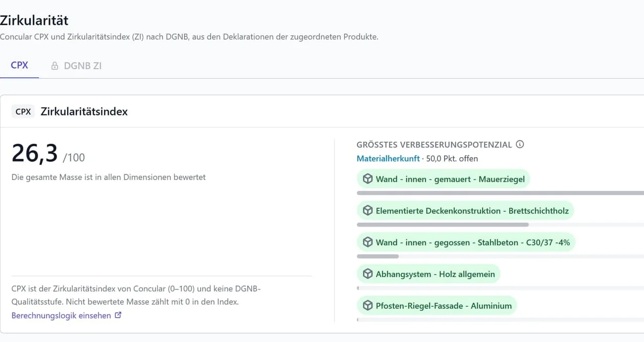Open the Materialherkunft link
This screenshot has height=342, width=644.
coord(388,159)
